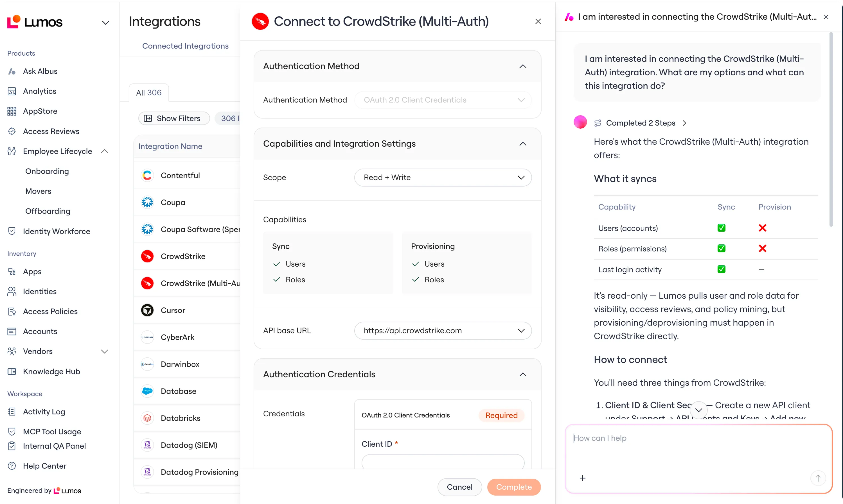Click the Datadog (SIEM) logo icon

147,445
